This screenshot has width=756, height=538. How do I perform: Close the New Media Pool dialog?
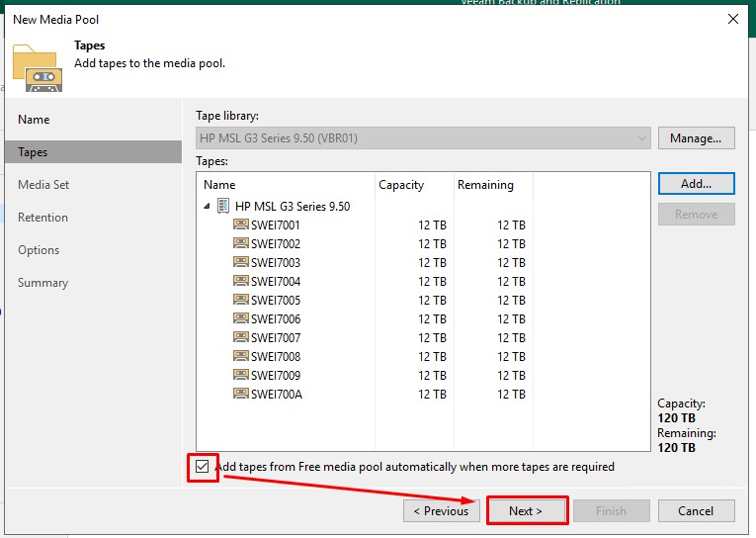pos(732,19)
